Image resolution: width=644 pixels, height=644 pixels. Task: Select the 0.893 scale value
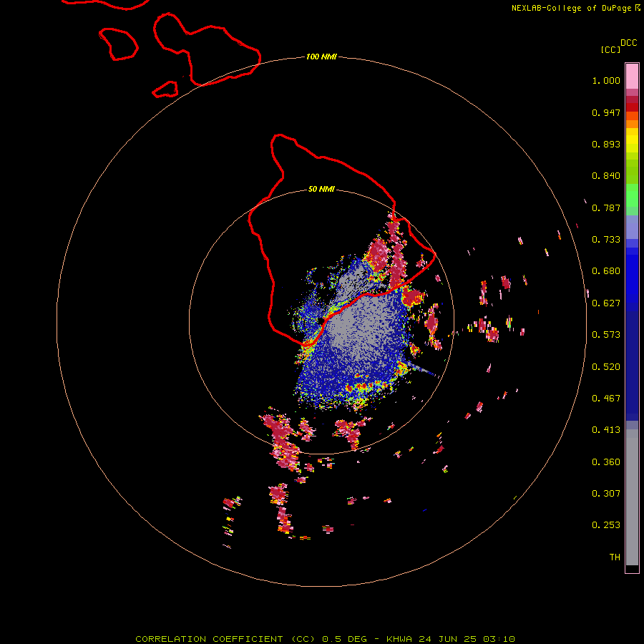606,144
